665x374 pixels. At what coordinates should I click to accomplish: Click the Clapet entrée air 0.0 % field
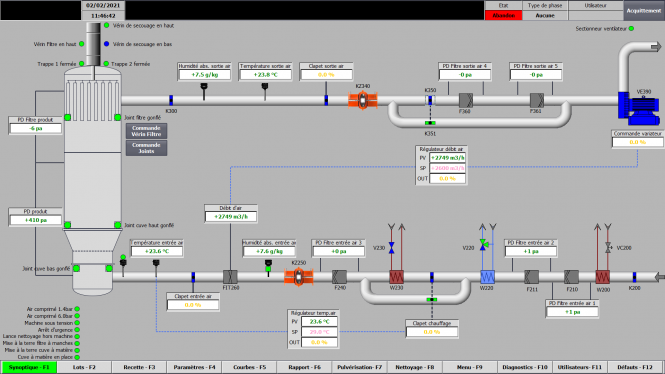click(193, 305)
